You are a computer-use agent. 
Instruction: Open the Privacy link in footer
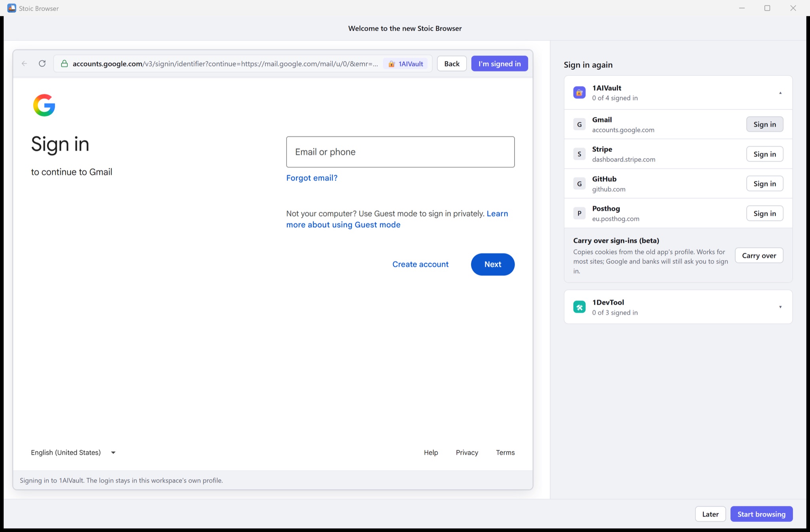467,453
